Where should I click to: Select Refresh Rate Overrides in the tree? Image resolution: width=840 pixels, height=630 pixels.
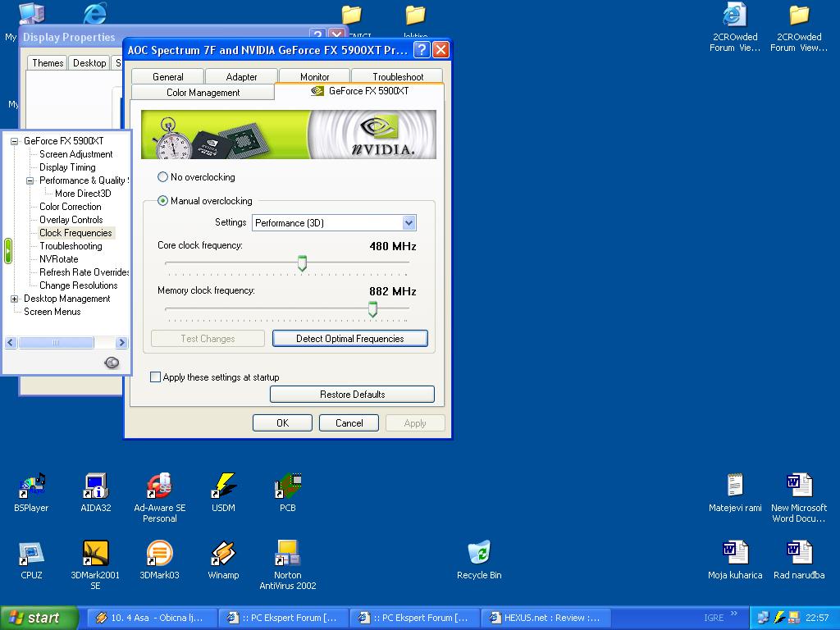pos(84,272)
